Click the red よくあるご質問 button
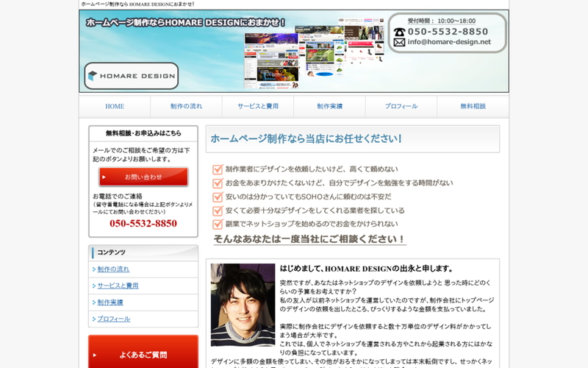This screenshot has width=588, height=368. coord(143,353)
